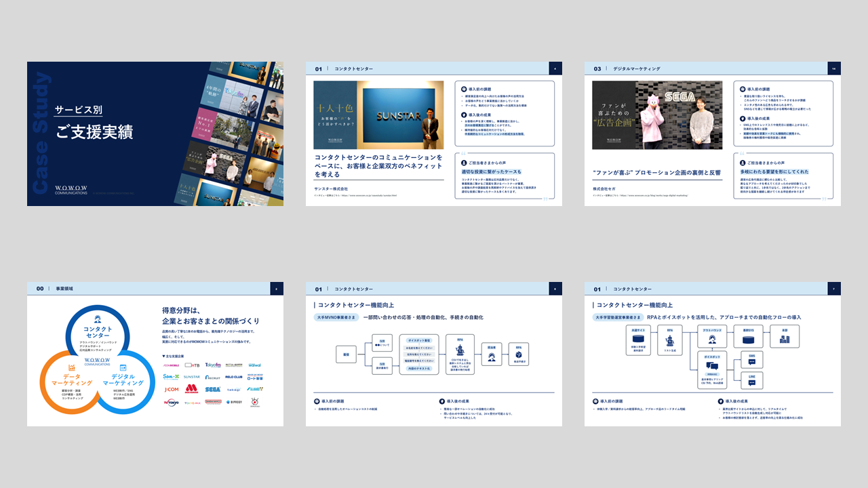The image size is (868, 488).
Task: Click the red Mos Burger logo
Action: tap(192, 389)
